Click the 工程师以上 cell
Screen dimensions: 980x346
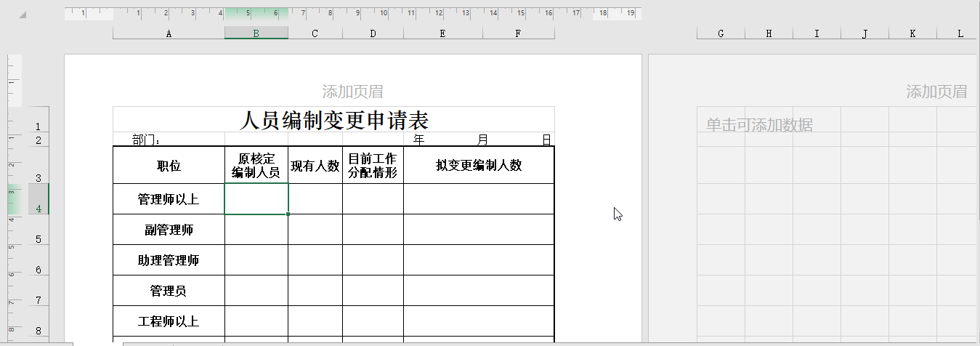coord(169,321)
